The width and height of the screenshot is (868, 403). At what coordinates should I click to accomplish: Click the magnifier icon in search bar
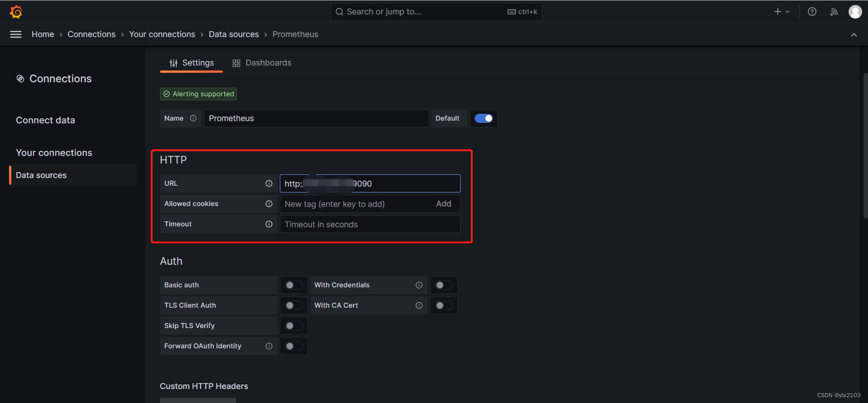coord(340,12)
